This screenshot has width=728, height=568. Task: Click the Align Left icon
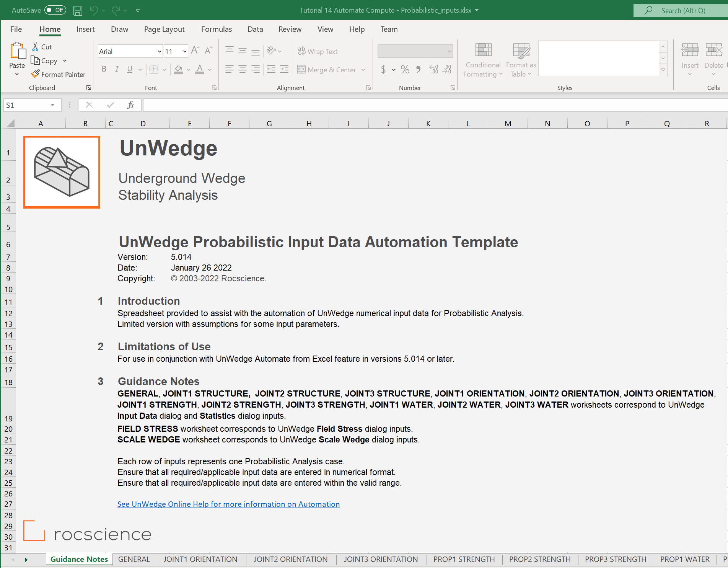pyautogui.click(x=230, y=69)
